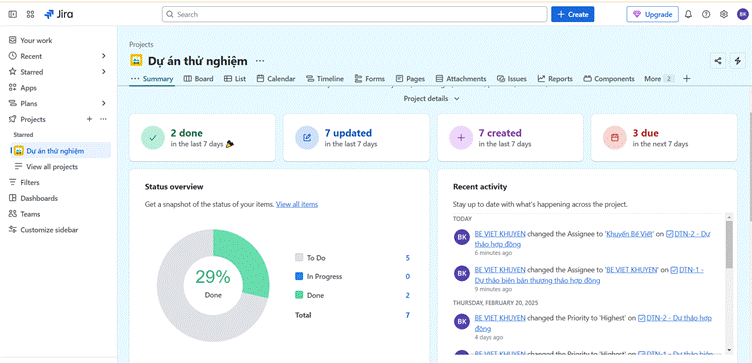This screenshot has width=752, height=363.
Task: Collapse the sidebar with the panel icon
Action: pos(12,14)
